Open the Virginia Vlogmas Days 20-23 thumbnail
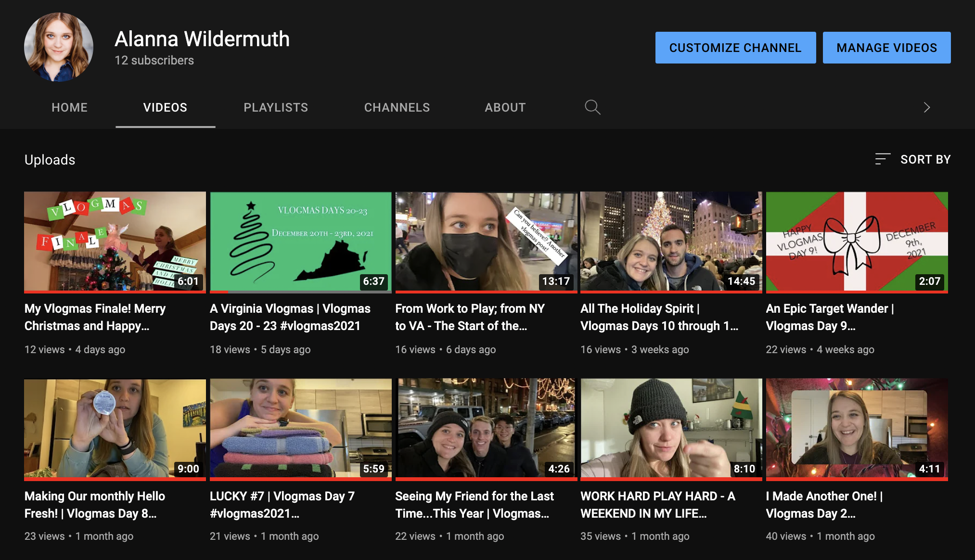This screenshot has height=560, width=975. pos(300,241)
